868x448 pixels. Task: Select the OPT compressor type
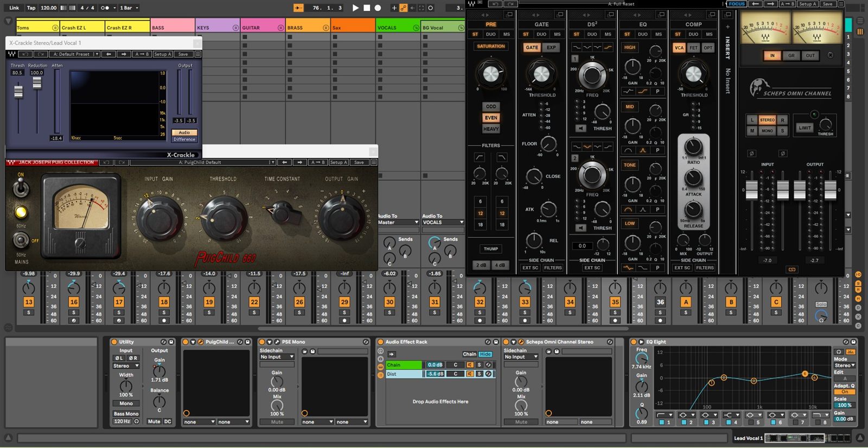tap(708, 48)
